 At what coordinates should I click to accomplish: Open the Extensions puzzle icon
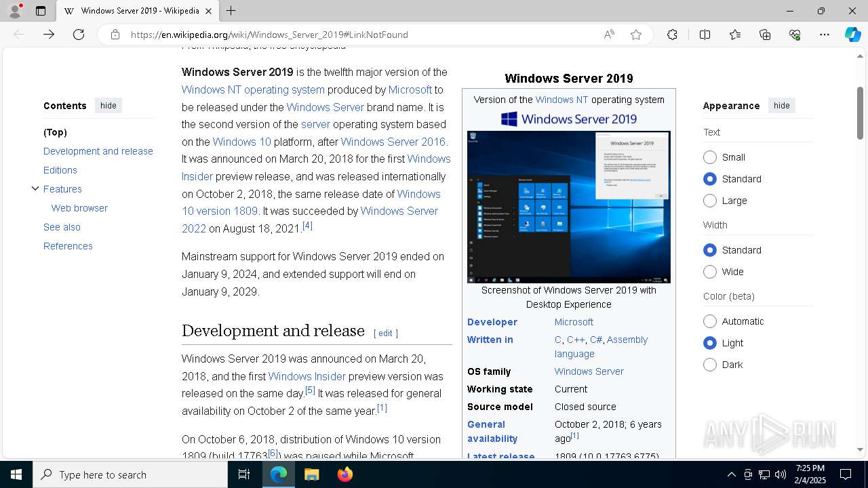(672, 35)
